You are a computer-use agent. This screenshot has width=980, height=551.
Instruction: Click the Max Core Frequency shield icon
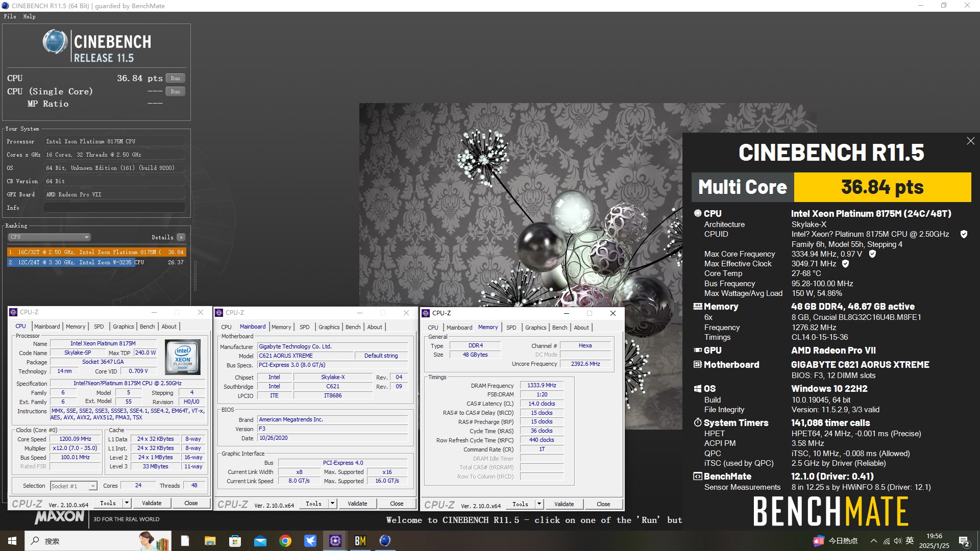(872, 254)
